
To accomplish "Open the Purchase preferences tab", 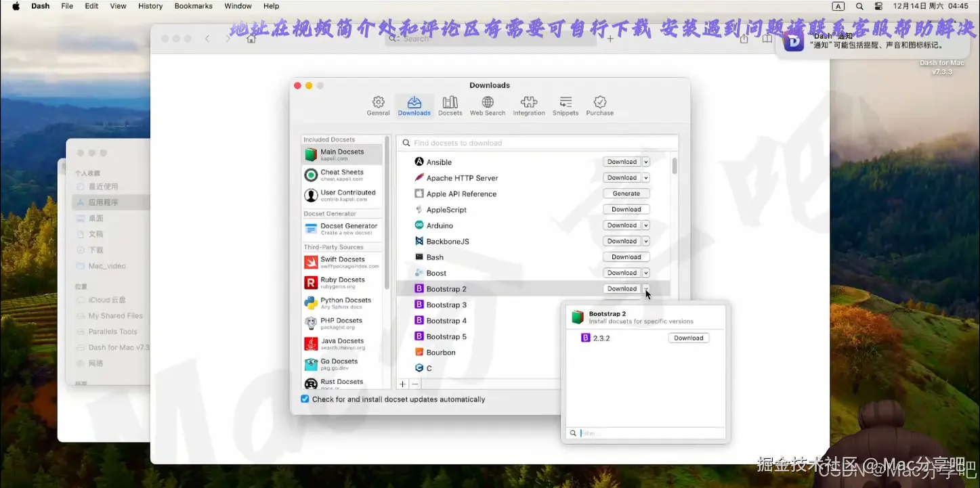I will [600, 106].
